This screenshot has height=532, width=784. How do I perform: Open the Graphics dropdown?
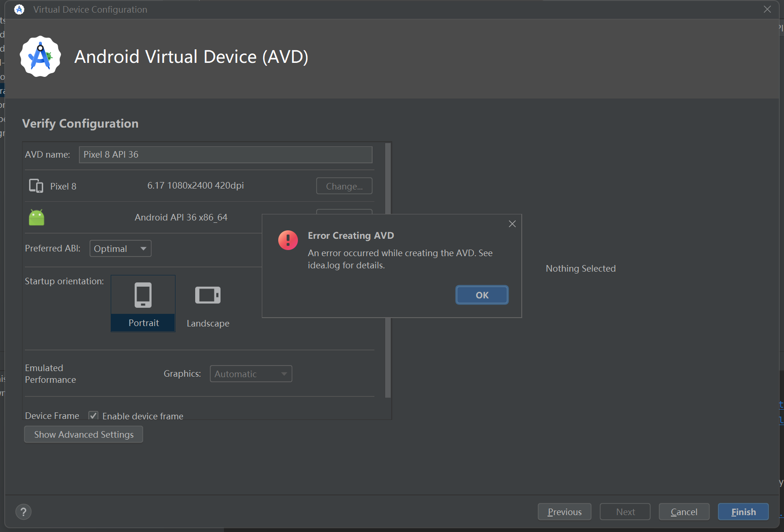click(x=251, y=374)
